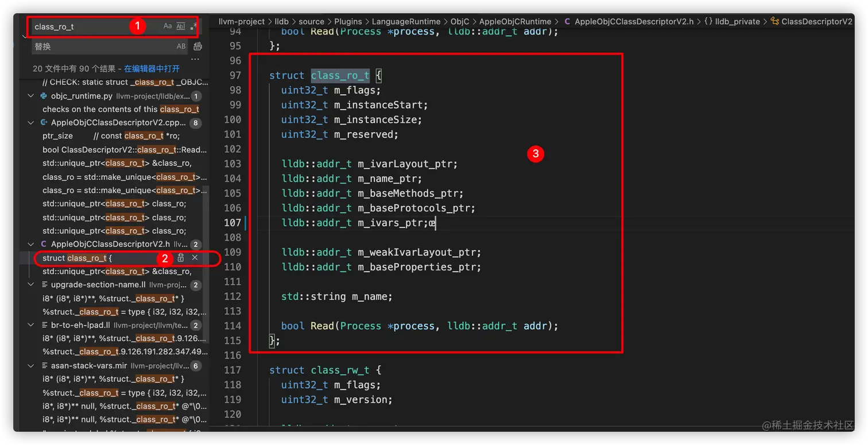Viewport: 868px width, 445px height.
Task: Click 'lldb::addr_t m_weakIvarLayout_ptr;' code line
Action: click(381, 252)
